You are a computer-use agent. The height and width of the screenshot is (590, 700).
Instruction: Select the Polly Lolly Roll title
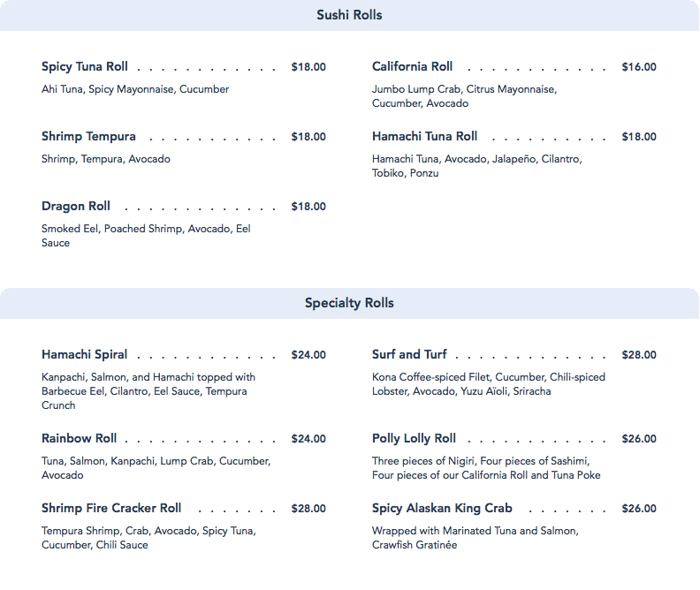[414, 439]
